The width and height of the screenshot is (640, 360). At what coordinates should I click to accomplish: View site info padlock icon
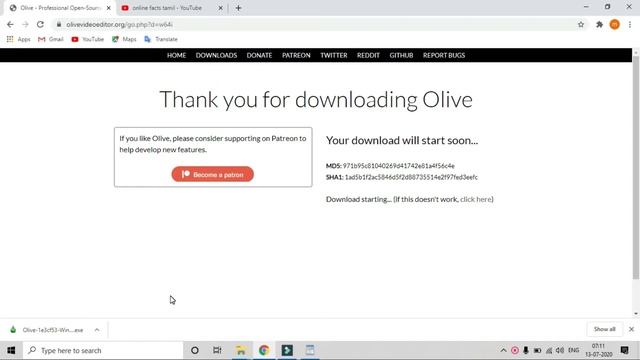coord(59,24)
